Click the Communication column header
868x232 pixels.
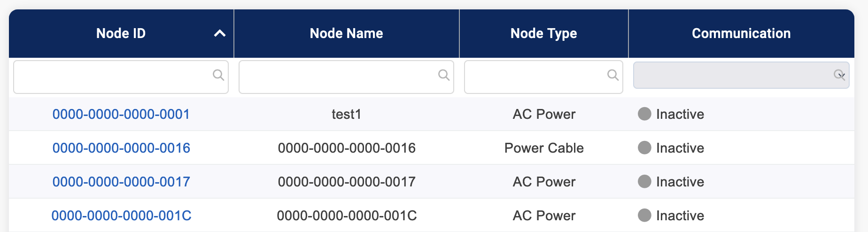point(741,33)
